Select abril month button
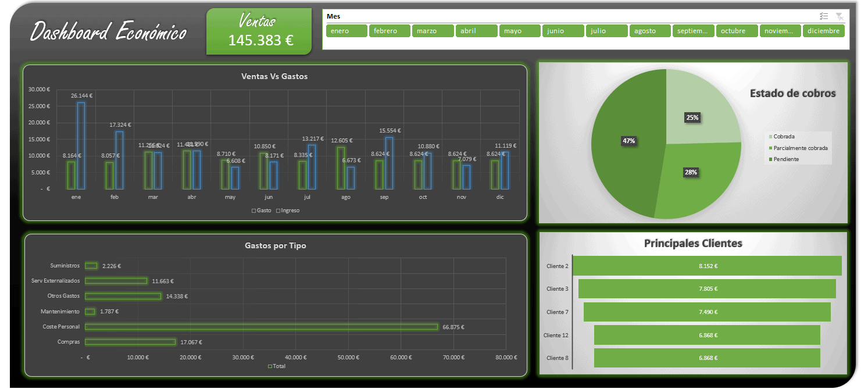This screenshot has height=389, width=868. click(476, 31)
